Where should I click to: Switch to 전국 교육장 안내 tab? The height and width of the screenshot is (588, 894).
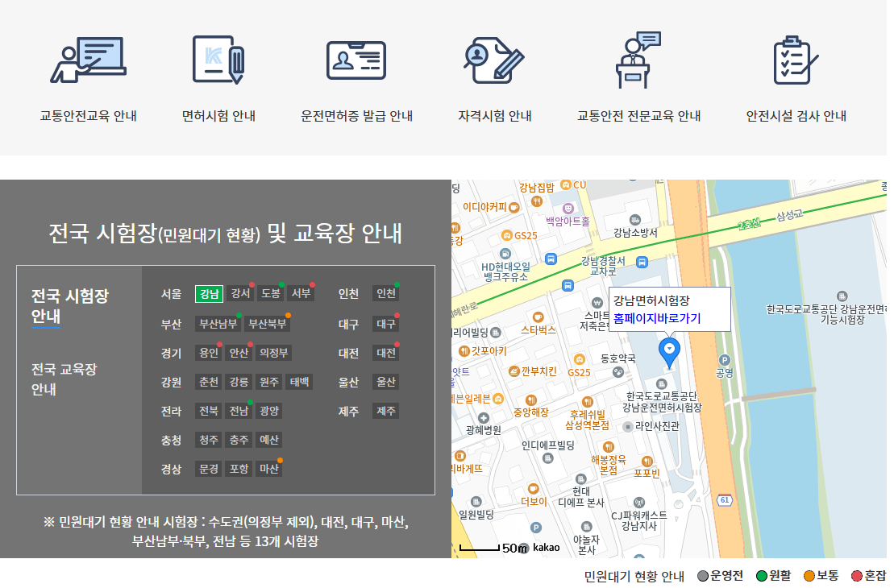[x=64, y=379]
